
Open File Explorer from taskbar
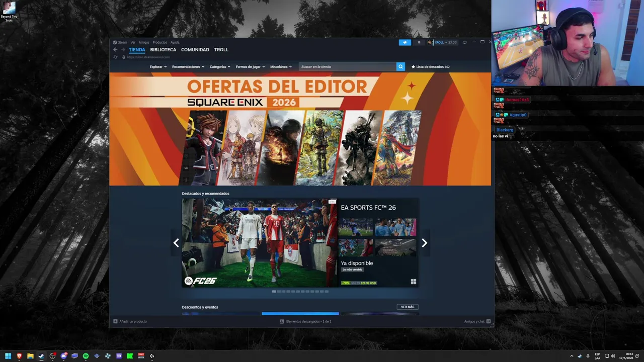(x=30, y=356)
